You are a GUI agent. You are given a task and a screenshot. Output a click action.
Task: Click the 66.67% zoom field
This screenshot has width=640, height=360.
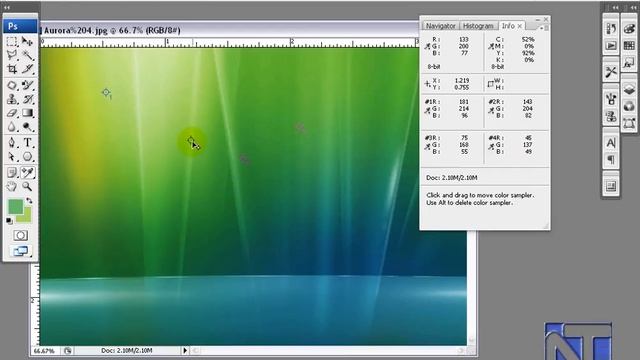[44, 351]
